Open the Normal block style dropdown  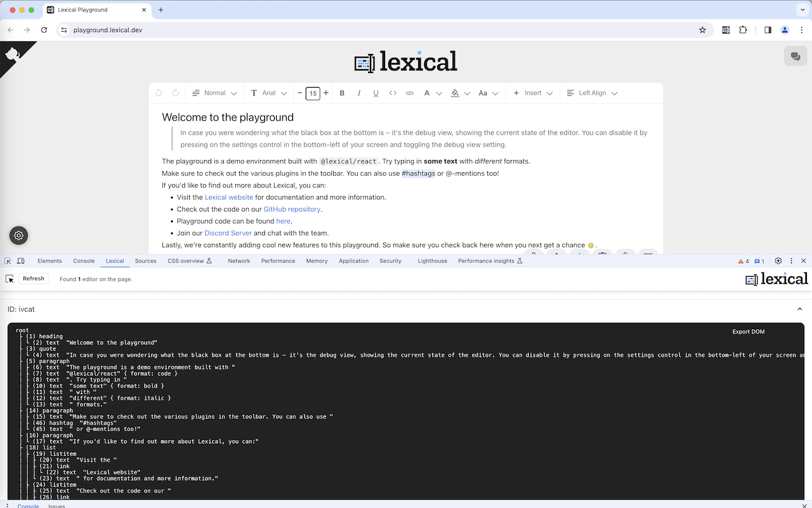click(x=214, y=93)
